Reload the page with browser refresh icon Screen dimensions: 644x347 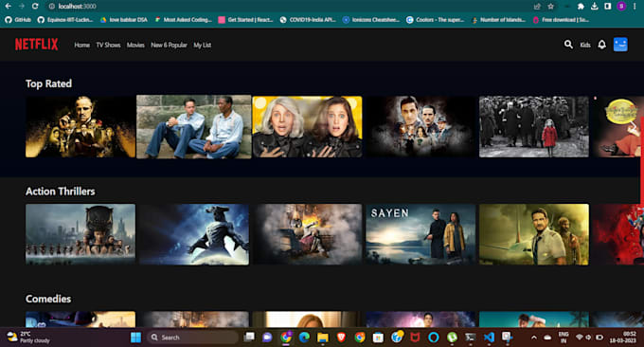click(x=35, y=7)
